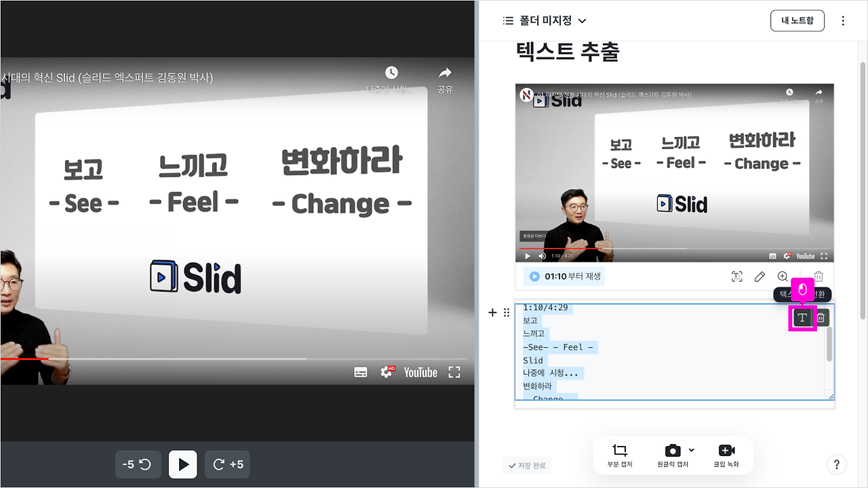Open the settings gear in the left video player
Image resolution: width=868 pixels, height=488 pixels.
coord(387,372)
